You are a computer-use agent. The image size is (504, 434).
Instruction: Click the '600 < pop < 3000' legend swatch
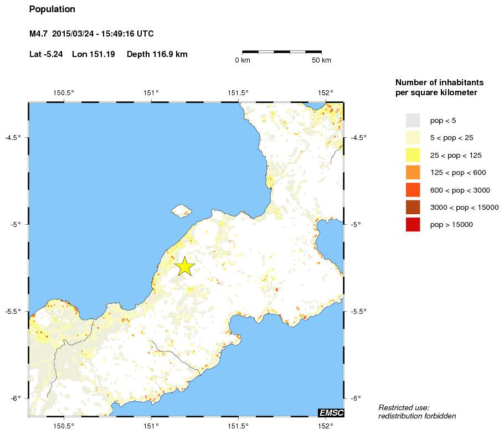click(x=413, y=190)
